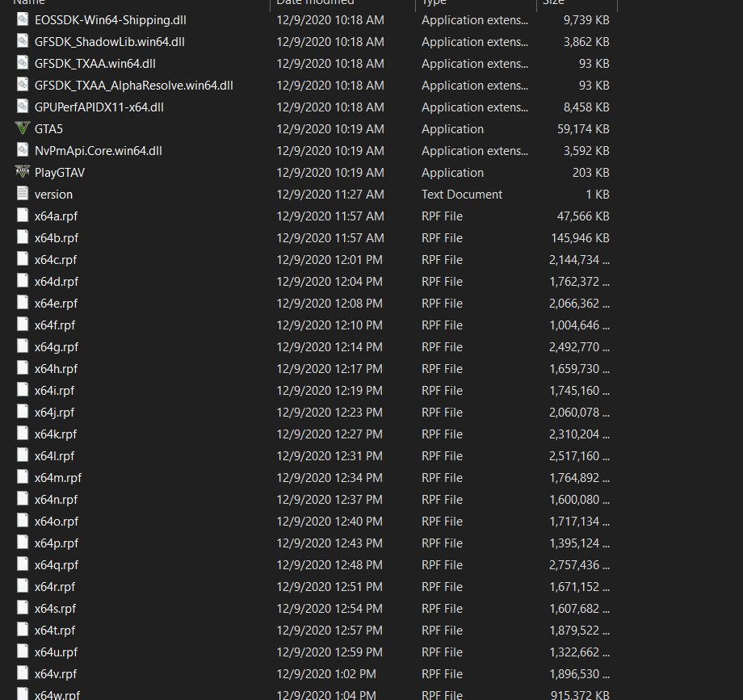Click the x64a.rpf file icon

pyautogui.click(x=23, y=216)
